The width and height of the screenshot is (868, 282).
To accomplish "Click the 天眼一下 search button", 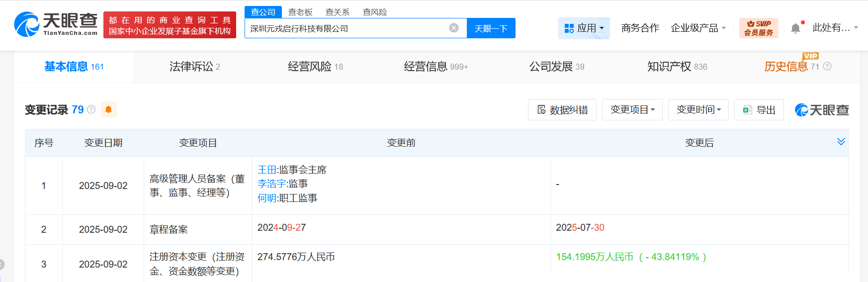I will pyautogui.click(x=491, y=28).
